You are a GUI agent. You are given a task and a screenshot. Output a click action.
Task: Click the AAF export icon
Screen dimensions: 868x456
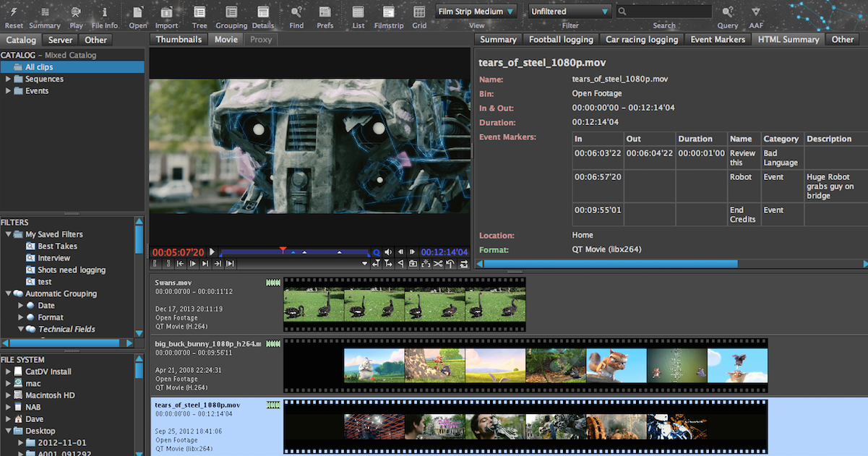(756, 12)
